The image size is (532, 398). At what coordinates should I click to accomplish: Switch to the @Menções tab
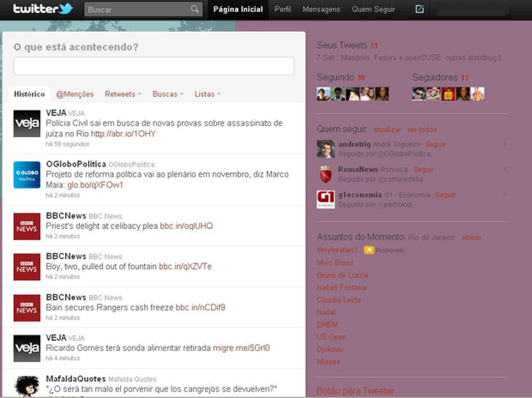74,94
